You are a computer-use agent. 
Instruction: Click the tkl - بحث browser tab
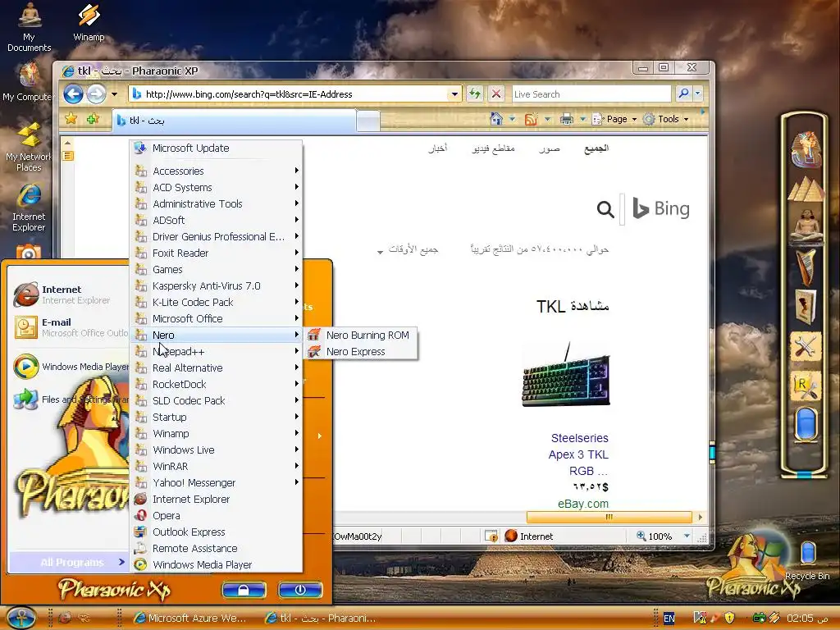[x=234, y=121]
